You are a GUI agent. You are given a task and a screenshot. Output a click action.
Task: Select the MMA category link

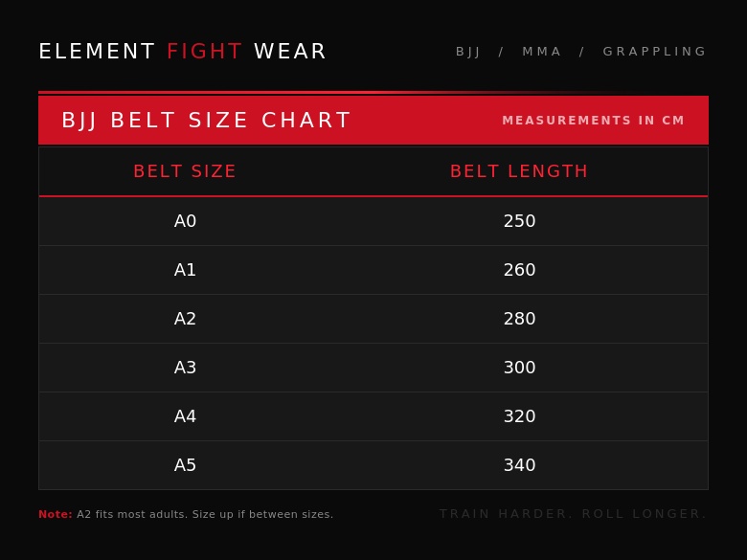point(541,52)
